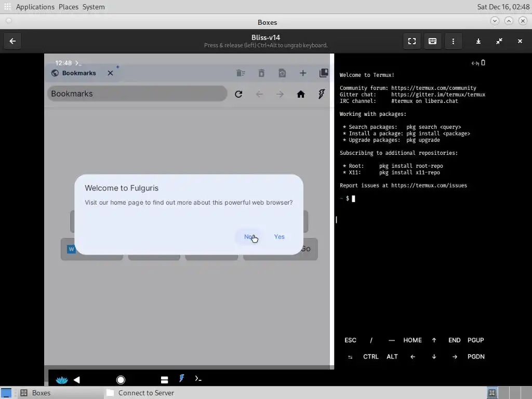The height and width of the screenshot is (399, 532).
Task: Tap END in Termux extra keys
Action: click(454, 340)
